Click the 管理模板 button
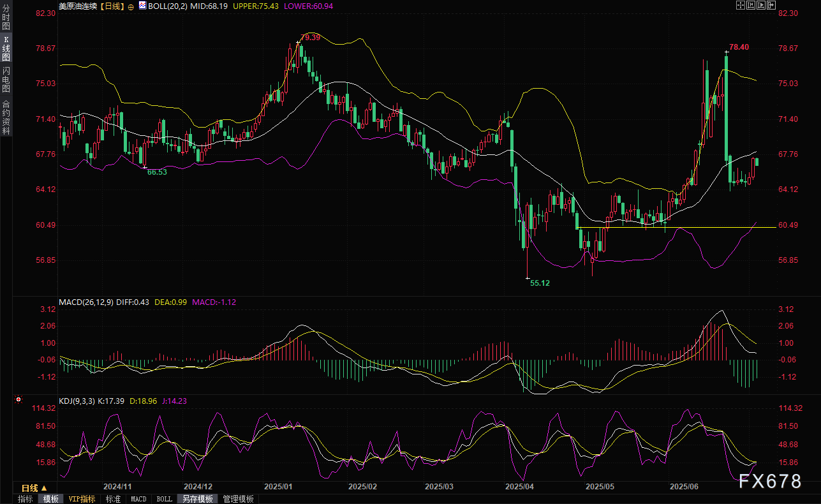This screenshot has width=821, height=504. [x=238, y=499]
